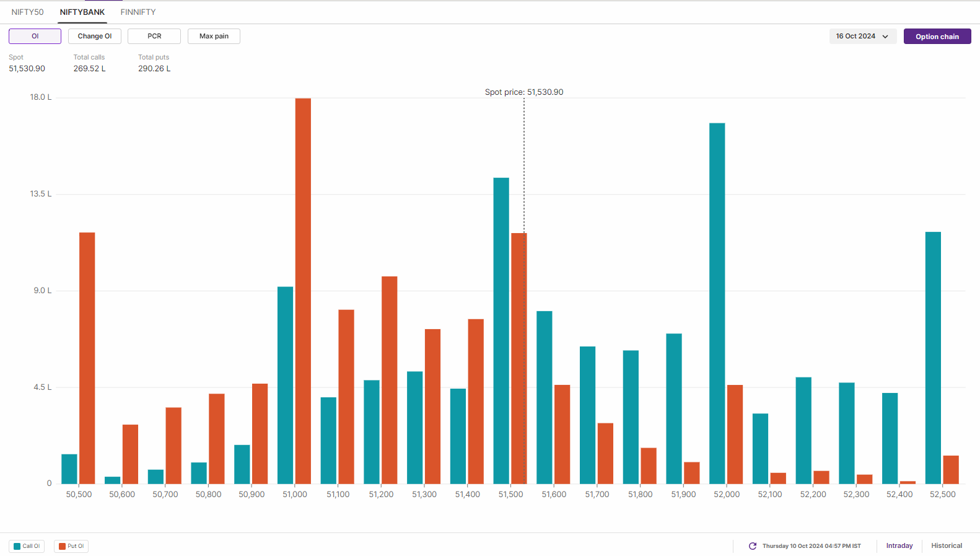
Task: Click the 50,900 put OI bar
Action: tap(260, 434)
